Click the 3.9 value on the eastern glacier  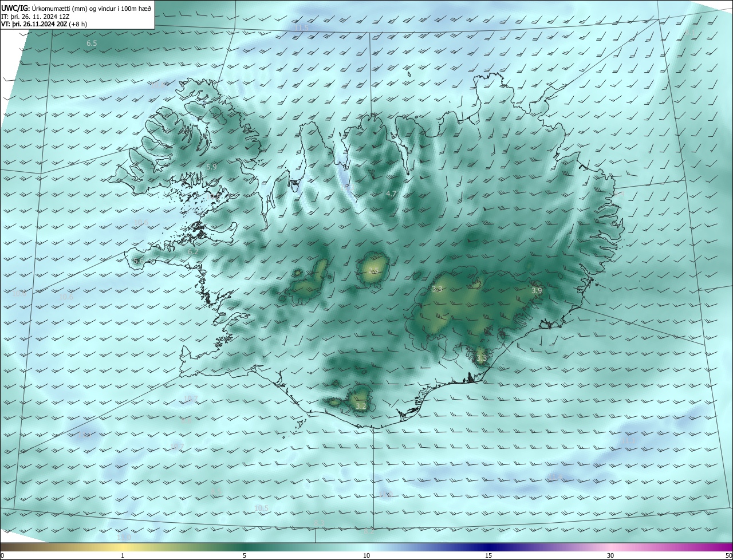536,291
